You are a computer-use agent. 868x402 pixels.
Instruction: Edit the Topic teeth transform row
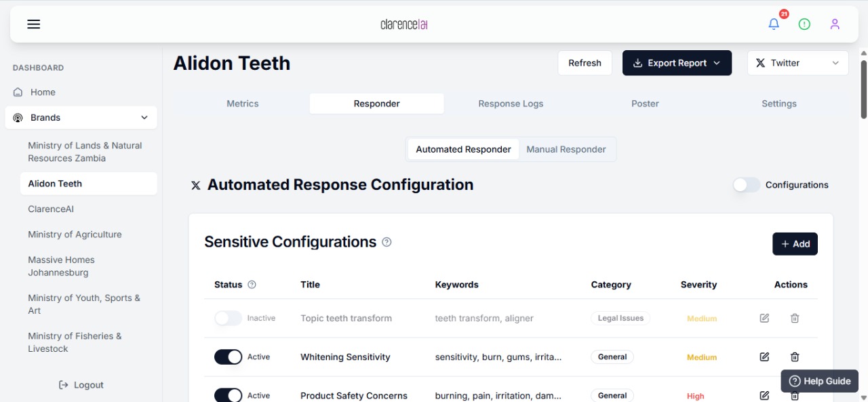tap(764, 319)
